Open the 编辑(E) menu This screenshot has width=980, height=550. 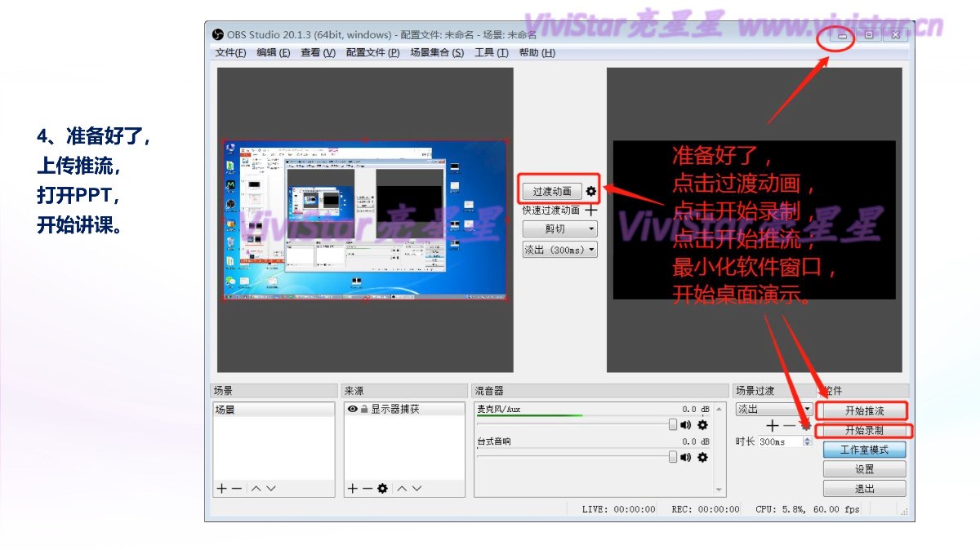pyautogui.click(x=273, y=53)
